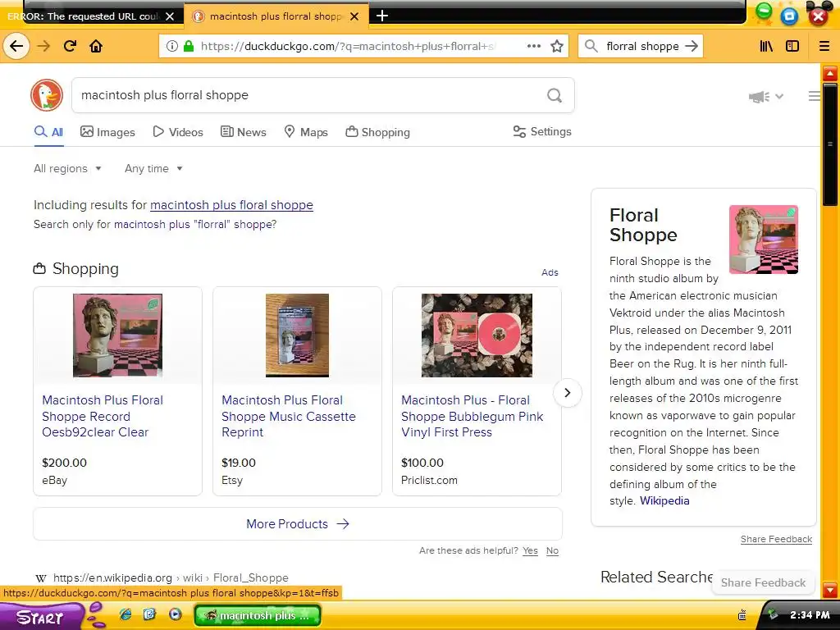Click scrollbar up arrow
The height and width of the screenshot is (630, 840).
click(830, 73)
